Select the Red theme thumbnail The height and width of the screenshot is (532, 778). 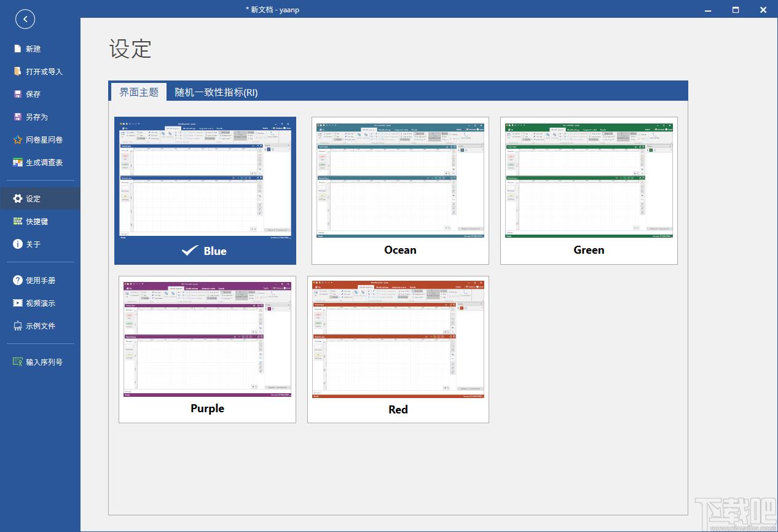click(398, 350)
